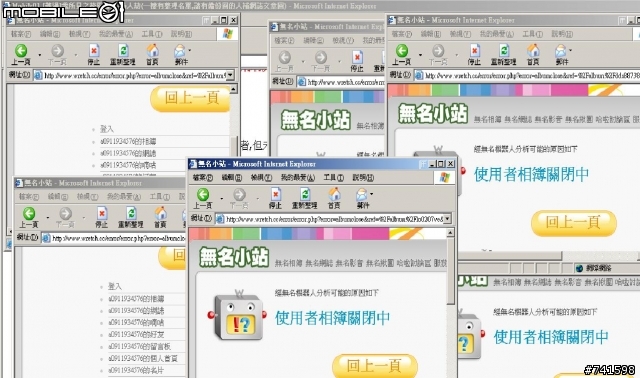Click the Forward icon in the top-left window

click(58, 51)
